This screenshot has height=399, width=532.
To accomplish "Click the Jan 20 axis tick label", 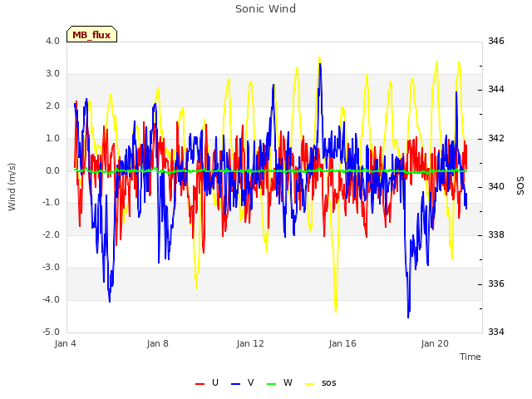I will [435, 343].
